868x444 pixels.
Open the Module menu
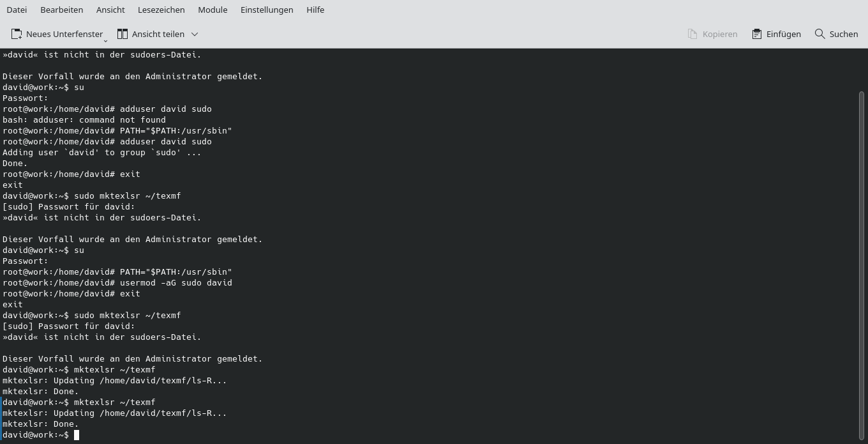coord(213,10)
